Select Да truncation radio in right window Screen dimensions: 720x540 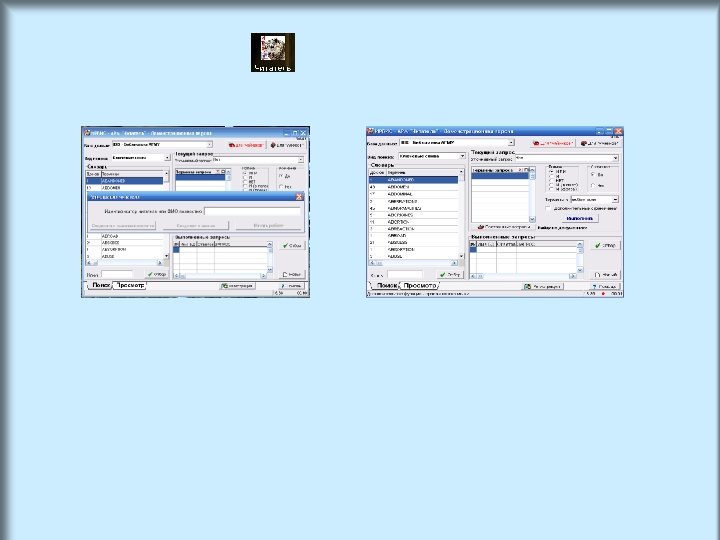click(593, 174)
